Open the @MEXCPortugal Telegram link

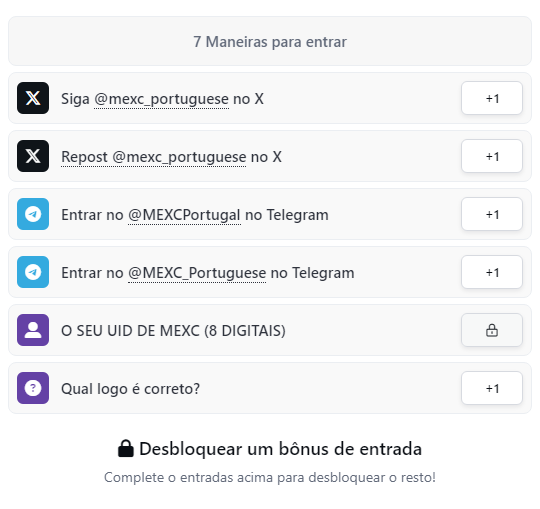pos(184,215)
